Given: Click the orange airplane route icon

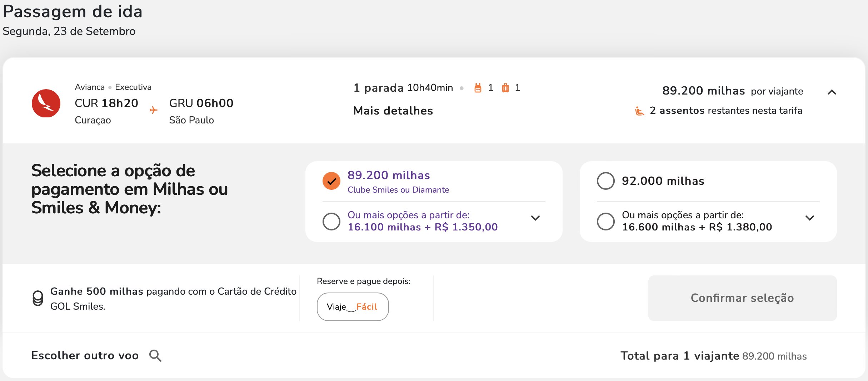Looking at the screenshot, I should click(154, 110).
